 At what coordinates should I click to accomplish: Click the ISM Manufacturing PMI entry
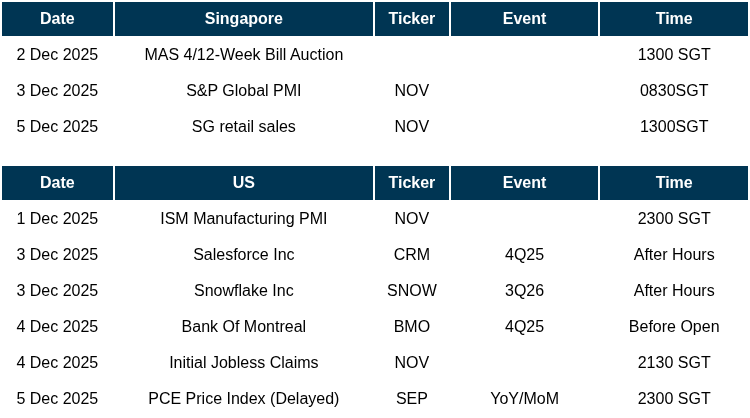tap(243, 219)
